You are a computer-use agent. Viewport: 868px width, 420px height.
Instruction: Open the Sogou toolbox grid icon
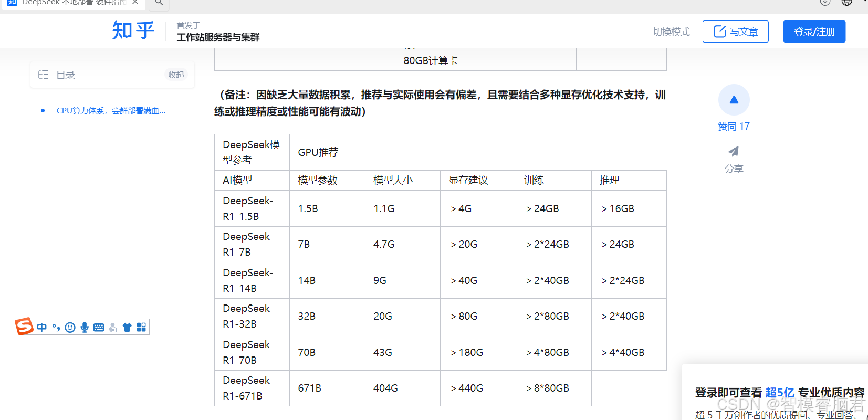tap(141, 327)
